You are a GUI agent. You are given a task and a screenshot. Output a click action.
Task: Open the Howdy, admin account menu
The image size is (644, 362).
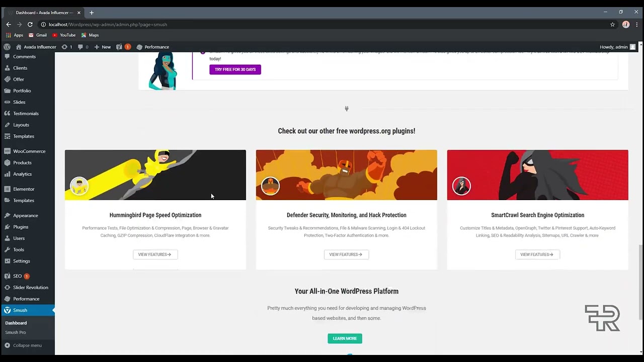[x=618, y=47]
